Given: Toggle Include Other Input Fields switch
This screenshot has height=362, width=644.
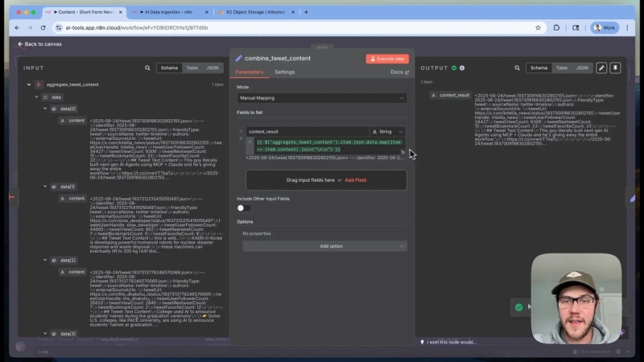Looking at the screenshot, I should point(244,208).
